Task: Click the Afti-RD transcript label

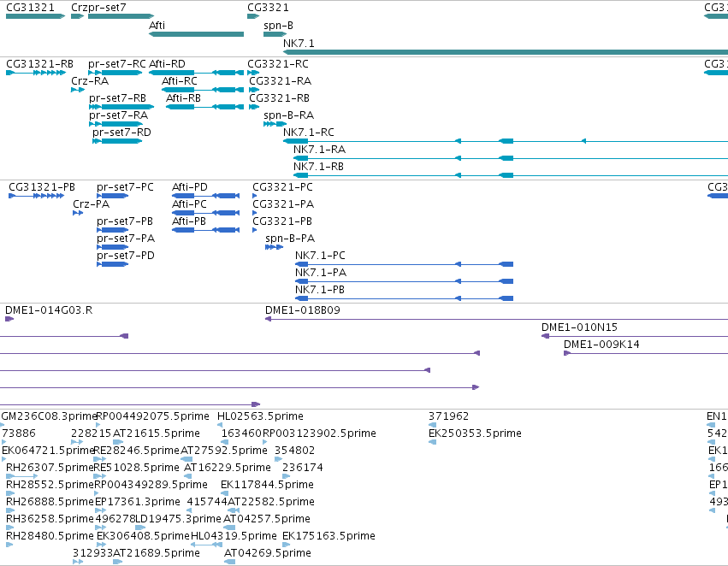Action: [x=167, y=63]
